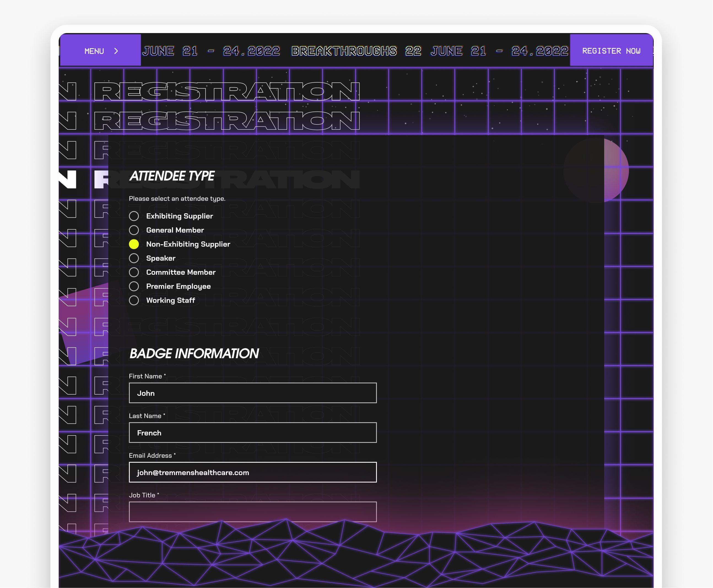Click the BREAKTHROUGHS 22 header text

(356, 51)
